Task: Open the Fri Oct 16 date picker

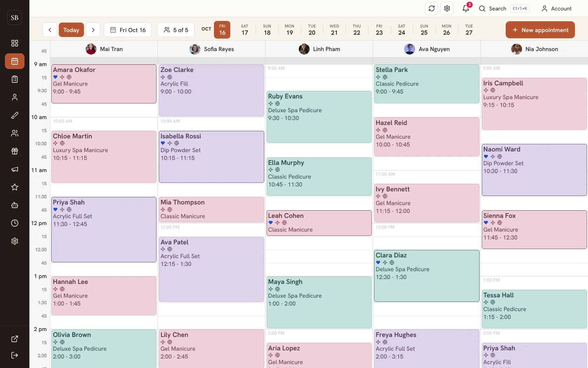Action: [128, 30]
